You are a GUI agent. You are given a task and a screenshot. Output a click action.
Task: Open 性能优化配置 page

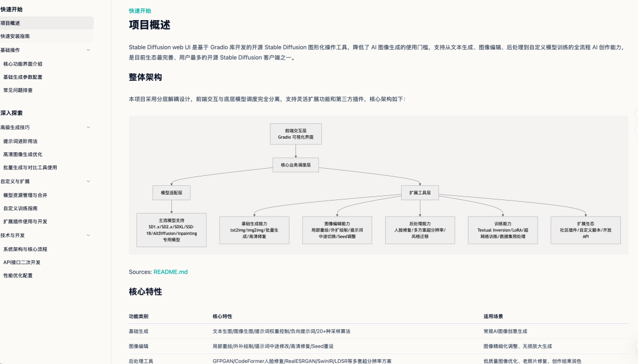[18, 276]
